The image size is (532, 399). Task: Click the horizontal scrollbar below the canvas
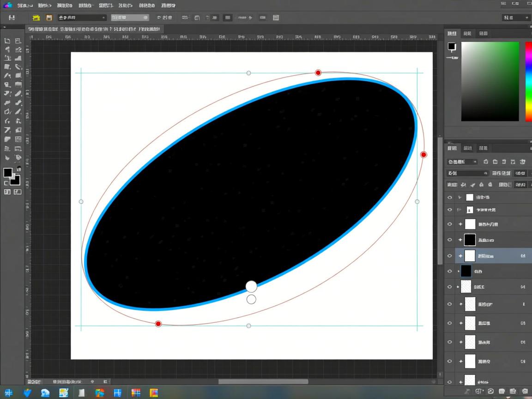click(263, 381)
